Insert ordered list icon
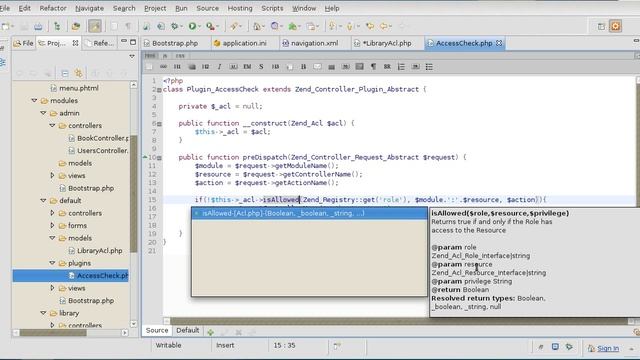The width and height of the screenshot is (640, 360). coord(401,67)
